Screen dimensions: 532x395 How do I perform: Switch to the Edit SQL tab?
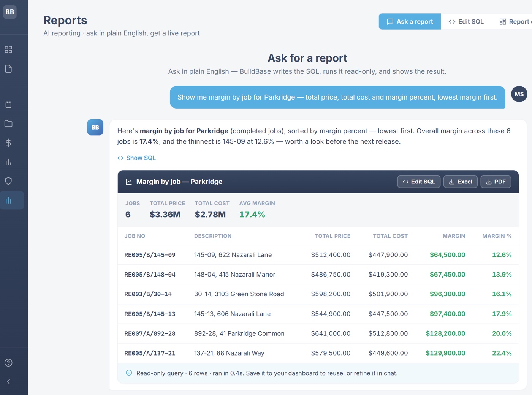click(466, 22)
